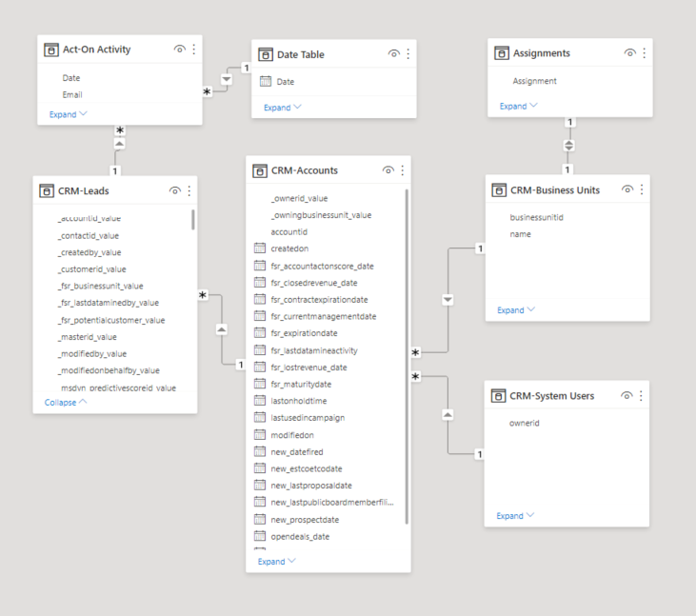Image resolution: width=696 pixels, height=616 pixels.
Task: Select _ownerid_value field in CRM-Accounts
Action: 299,198
